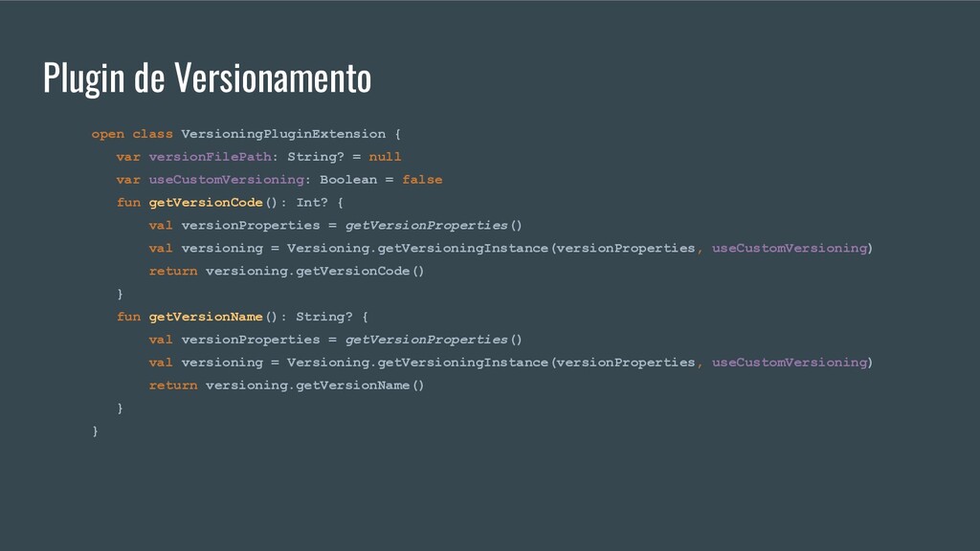Click 'Int?' return type
980x551 pixels.
312,203
